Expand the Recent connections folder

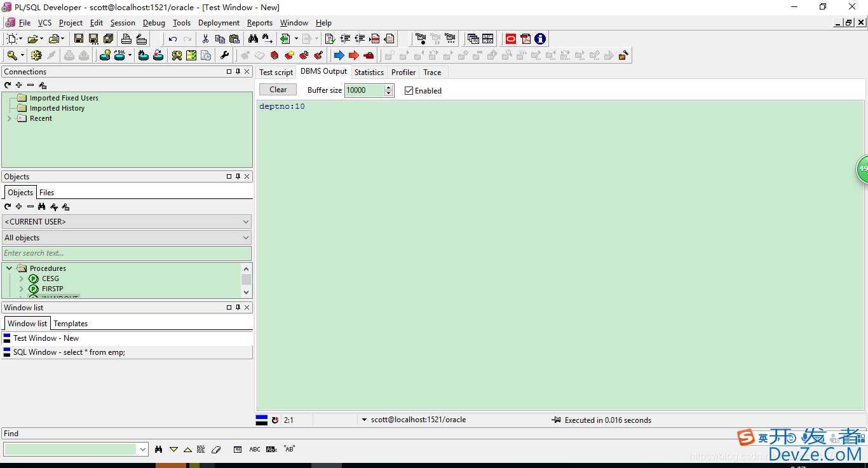(9, 118)
